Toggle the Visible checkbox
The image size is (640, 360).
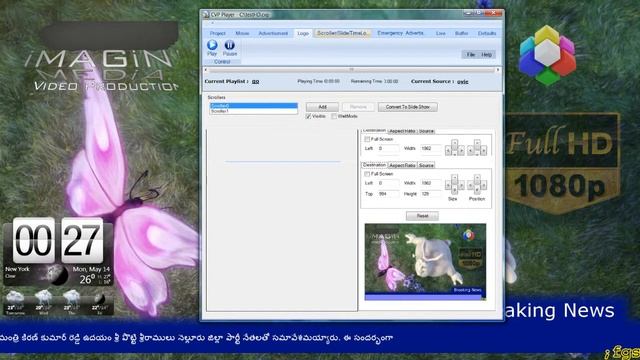pos(309,116)
